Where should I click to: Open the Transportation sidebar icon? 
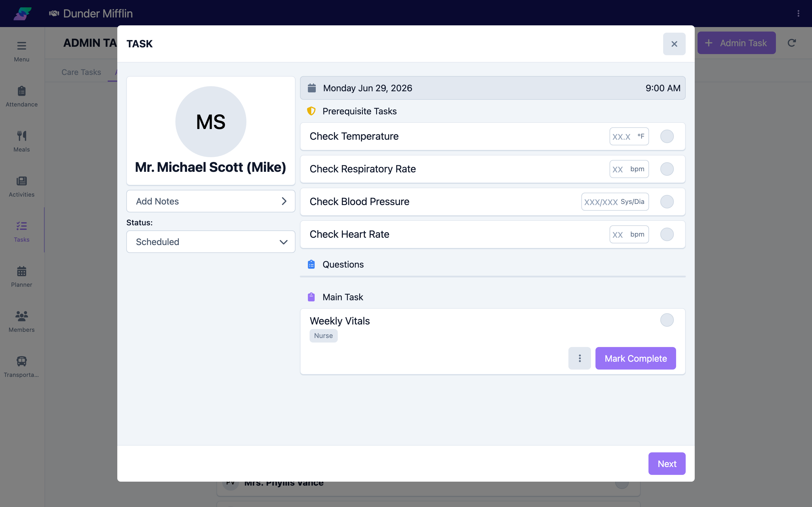coord(21,366)
